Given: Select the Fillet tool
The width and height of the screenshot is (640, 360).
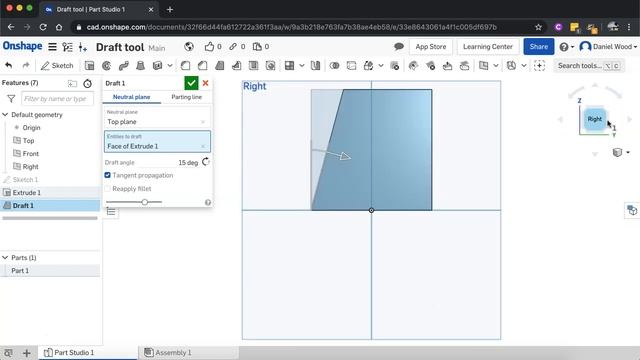Looking at the screenshot, I should [x=185, y=65].
